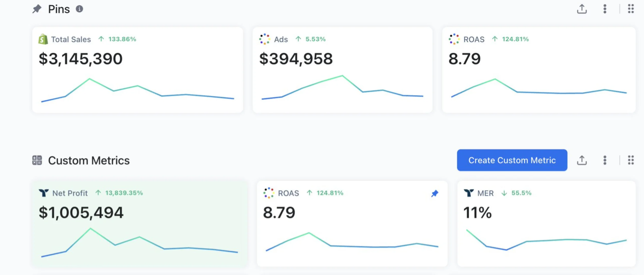Screen dimensions: 644x275
Task: Export Custom Metrics using upload icon
Action: pos(582,160)
